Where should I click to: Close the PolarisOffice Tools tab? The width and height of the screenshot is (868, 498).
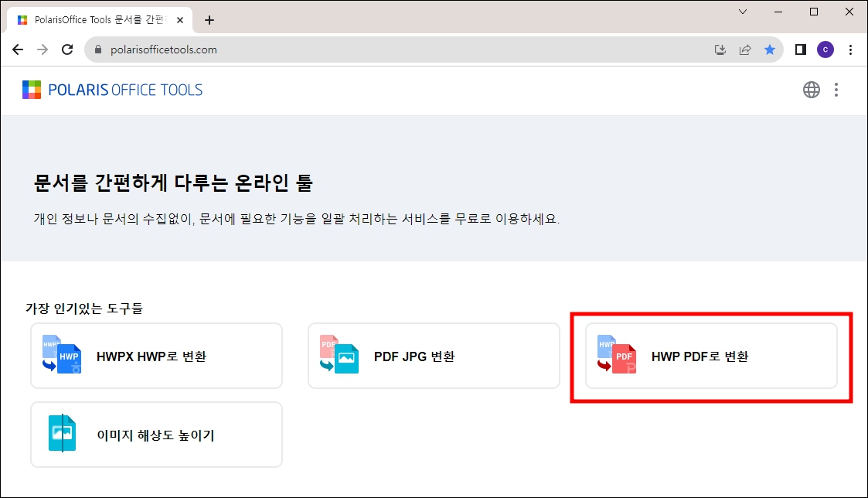click(180, 20)
